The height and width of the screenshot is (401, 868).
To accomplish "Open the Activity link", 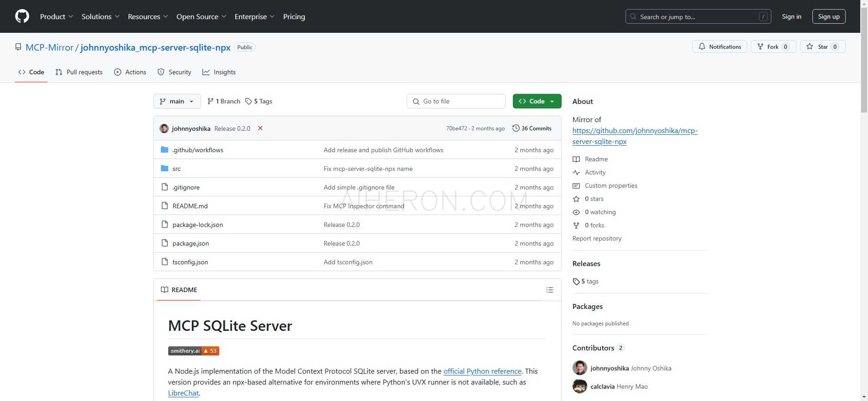I will click(x=589, y=172).
